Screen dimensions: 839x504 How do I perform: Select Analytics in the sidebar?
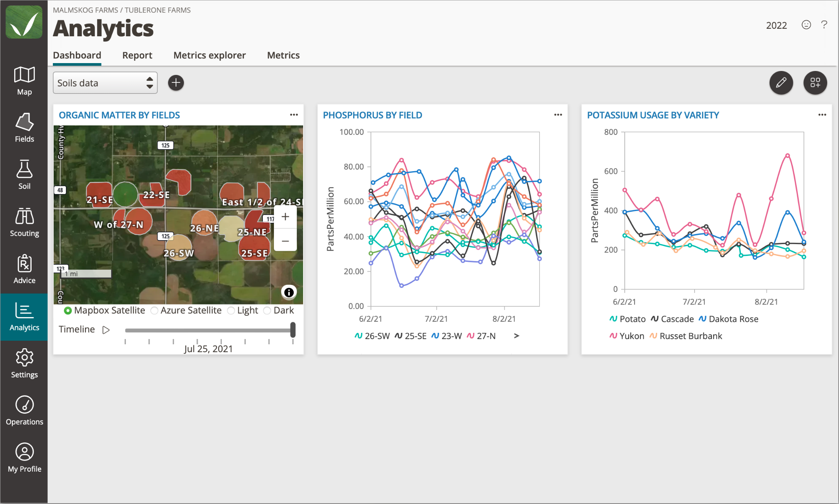tap(24, 317)
